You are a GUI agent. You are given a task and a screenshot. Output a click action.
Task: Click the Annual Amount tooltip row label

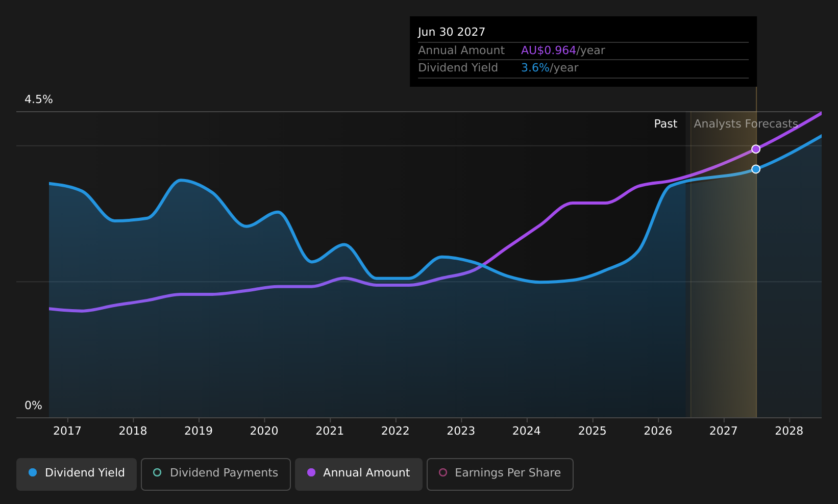tap(461, 51)
